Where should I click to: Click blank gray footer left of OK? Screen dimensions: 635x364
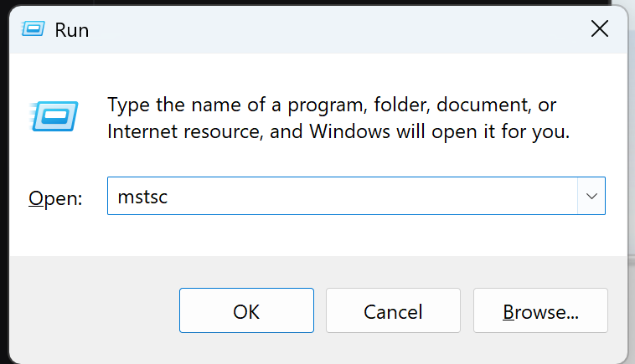(93, 310)
